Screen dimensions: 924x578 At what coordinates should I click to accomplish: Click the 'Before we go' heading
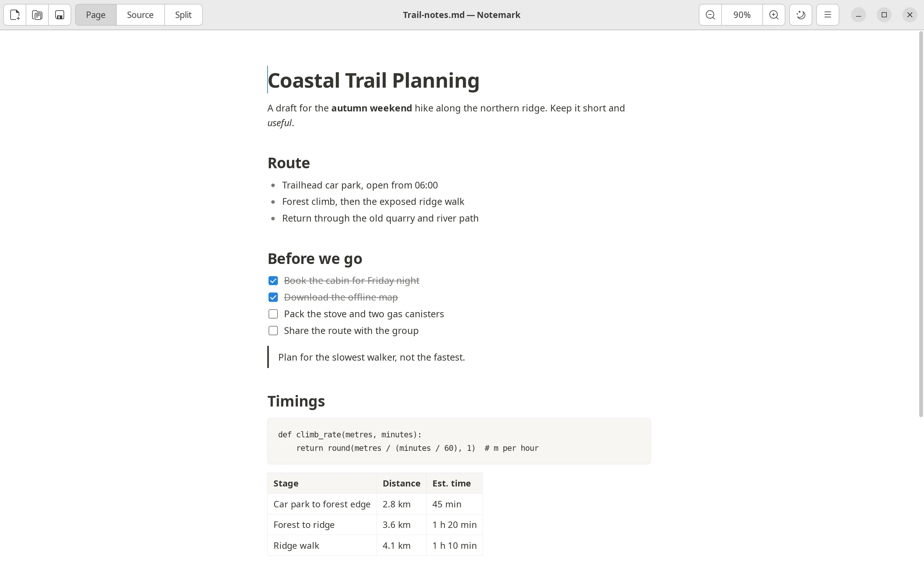(315, 259)
